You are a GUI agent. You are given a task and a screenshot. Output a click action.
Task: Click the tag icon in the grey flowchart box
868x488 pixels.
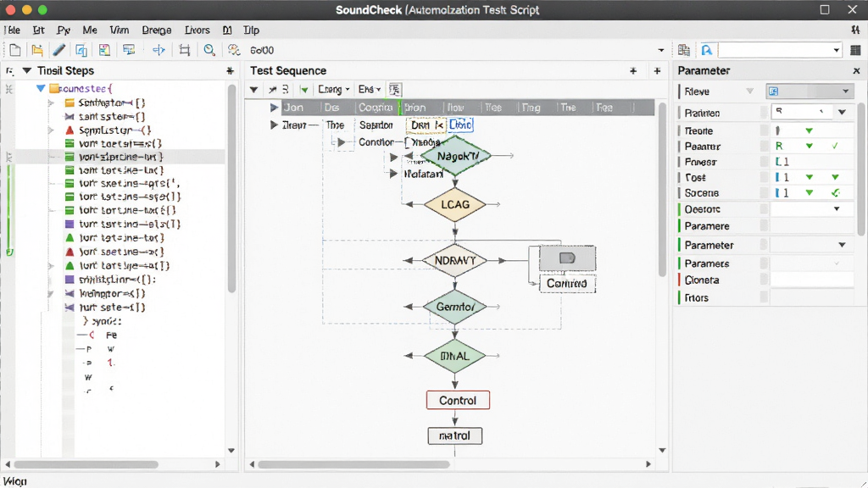[567, 258]
